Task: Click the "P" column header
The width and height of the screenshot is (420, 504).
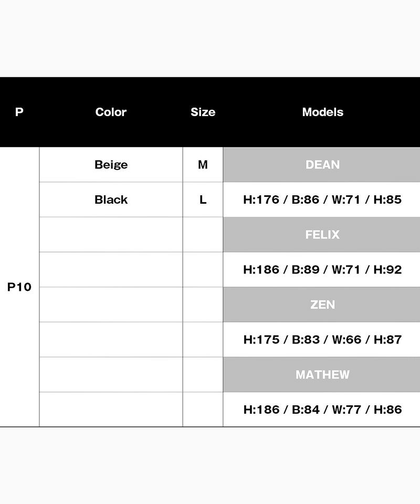Action: [x=19, y=112]
